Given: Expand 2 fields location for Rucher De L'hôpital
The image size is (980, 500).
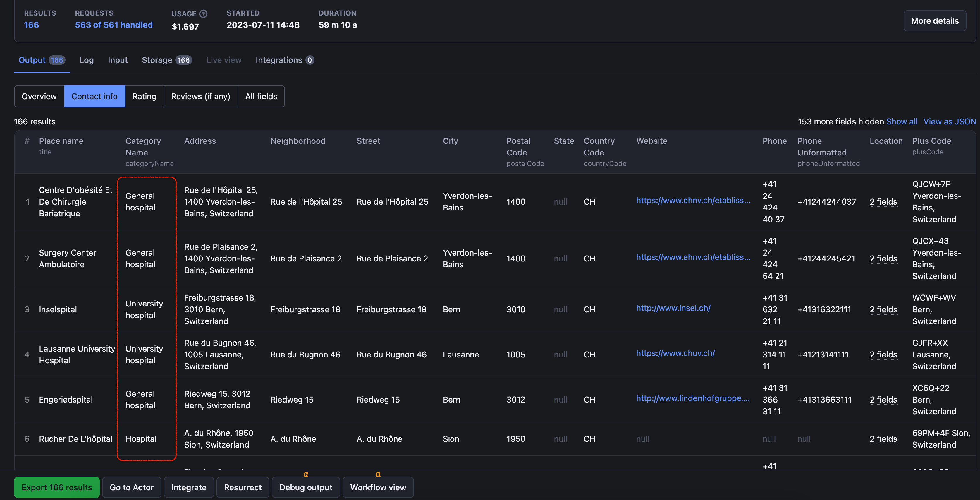Looking at the screenshot, I should point(883,439).
